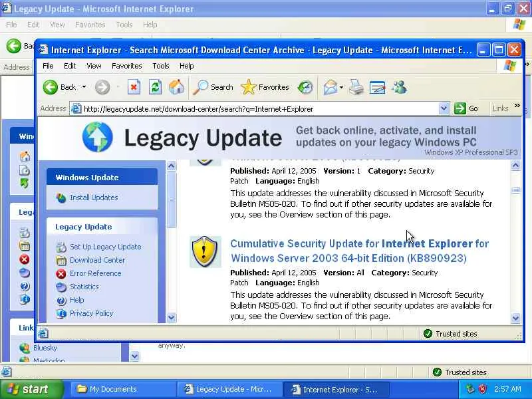Open the View menu in front window
532x399 pixels.
[x=94, y=66]
